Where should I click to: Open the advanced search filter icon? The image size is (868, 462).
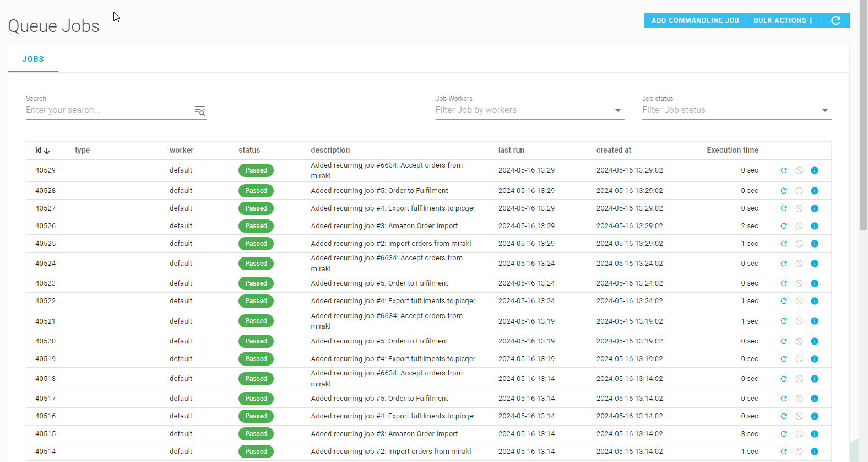[200, 110]
